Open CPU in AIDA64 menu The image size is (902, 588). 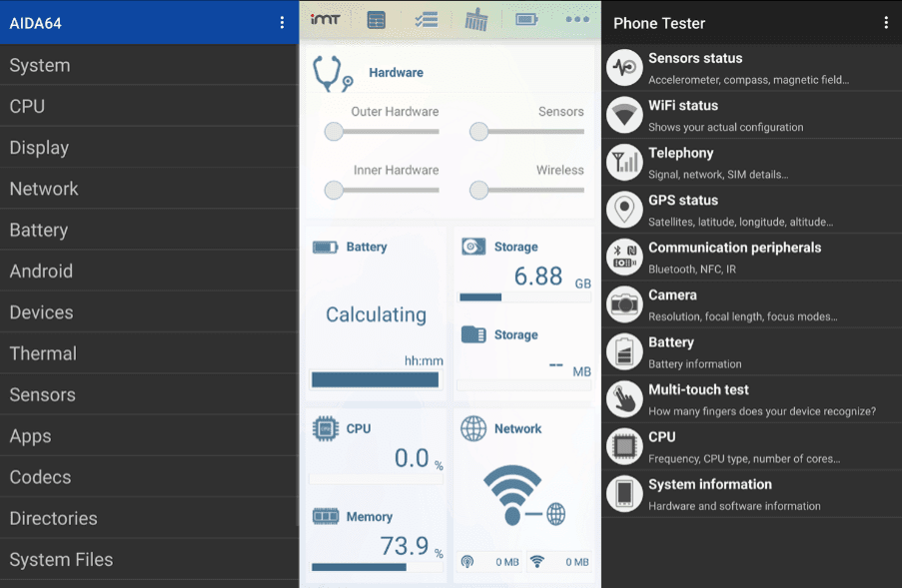click(149, 107)
